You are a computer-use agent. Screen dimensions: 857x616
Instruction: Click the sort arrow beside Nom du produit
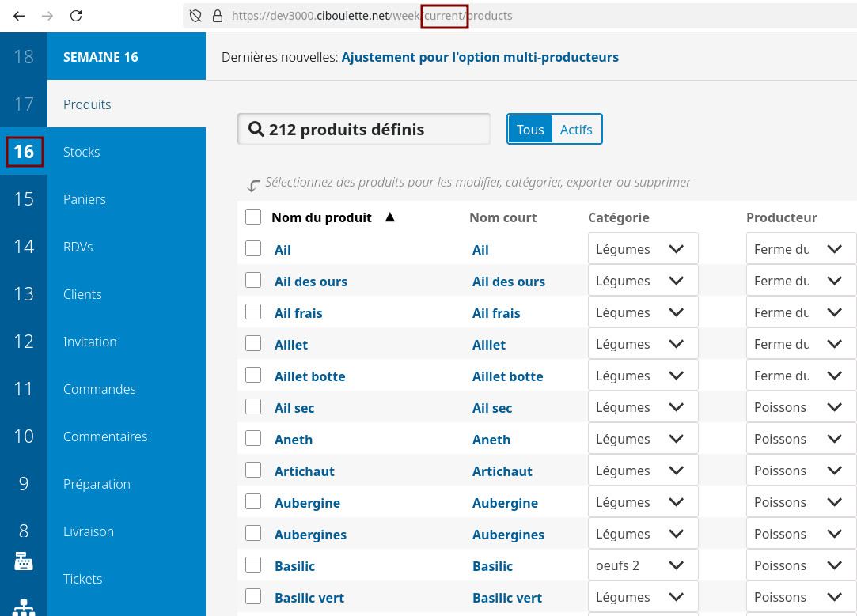389,217
